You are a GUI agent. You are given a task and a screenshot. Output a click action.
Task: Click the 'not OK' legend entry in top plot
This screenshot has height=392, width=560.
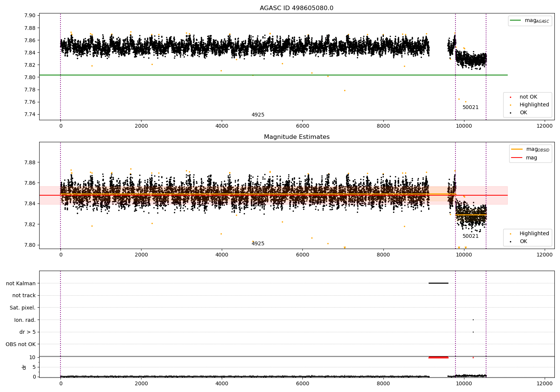(528, 97)
